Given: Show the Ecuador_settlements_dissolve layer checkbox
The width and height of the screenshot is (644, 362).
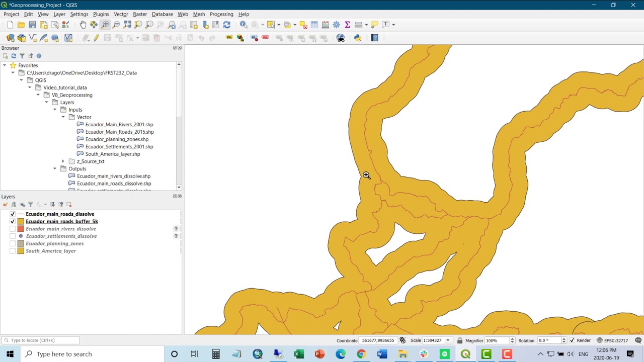Looking at the screenshot, I should [13, 236].
